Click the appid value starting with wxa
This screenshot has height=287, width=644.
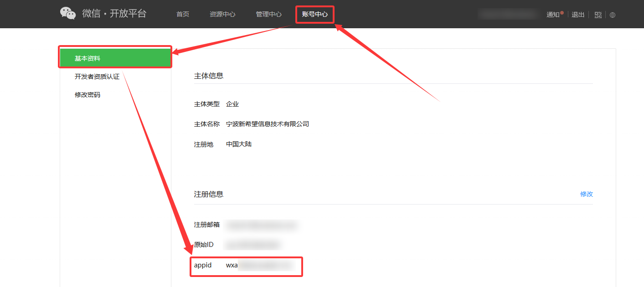coord(259,265)
